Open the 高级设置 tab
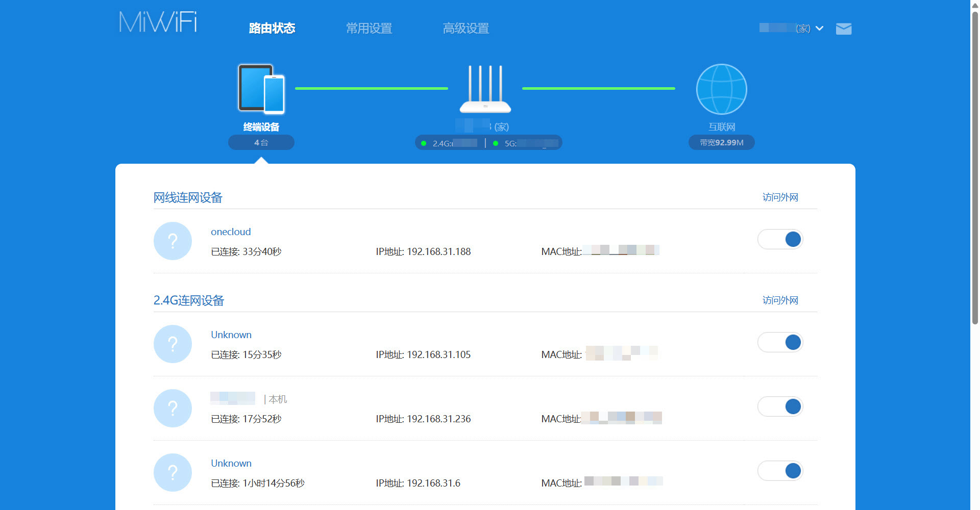This screenshot has width=980, height=510. (465, 29)
